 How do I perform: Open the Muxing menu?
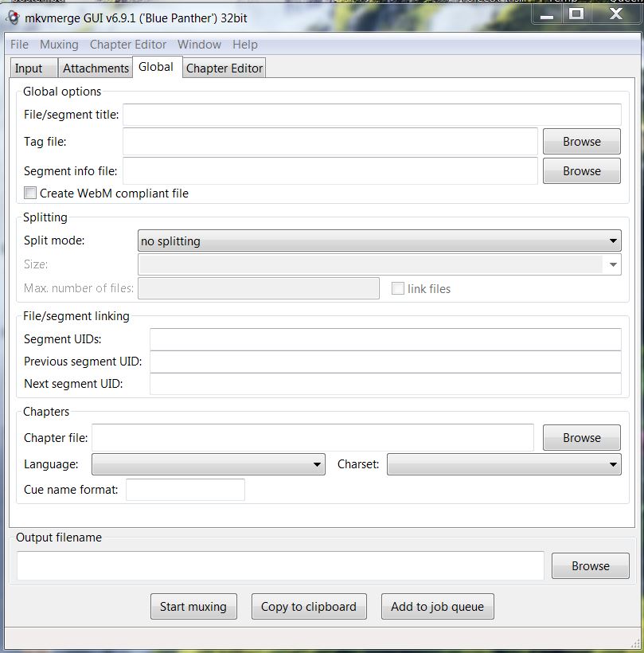(x=59, y=44)
